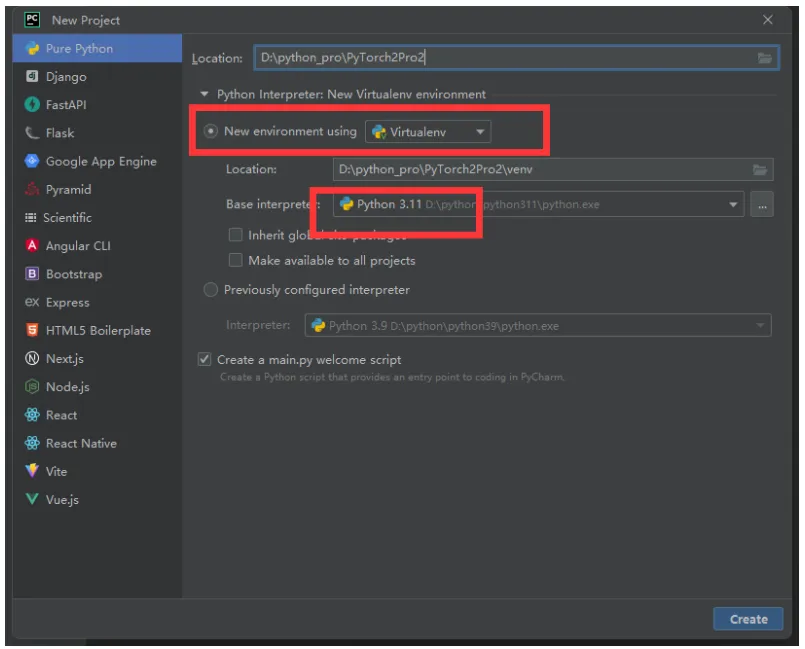Uncheck Create a main.py welcome script
This screenshot has height=649, width=805.
tap(205, 360)
